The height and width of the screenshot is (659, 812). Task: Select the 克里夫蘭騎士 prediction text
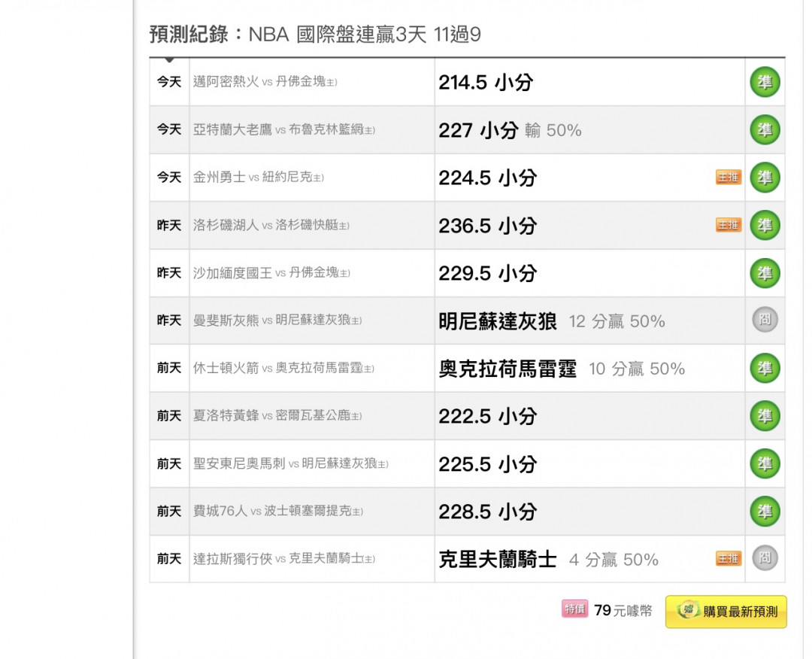[498, 560]
